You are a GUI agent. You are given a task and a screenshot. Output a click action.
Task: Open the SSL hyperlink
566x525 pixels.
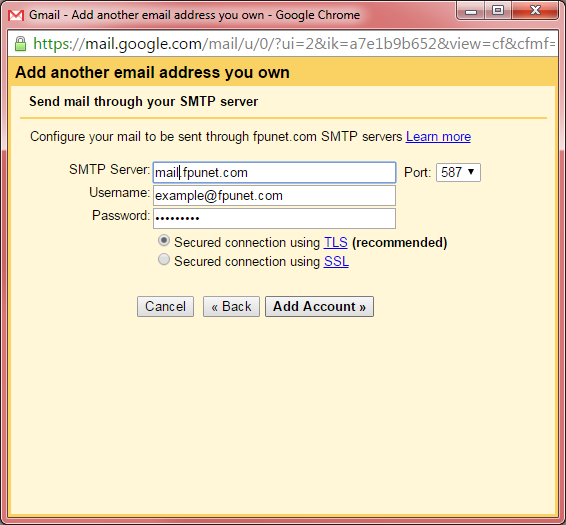pyautogui.click(x=336, y=261)
